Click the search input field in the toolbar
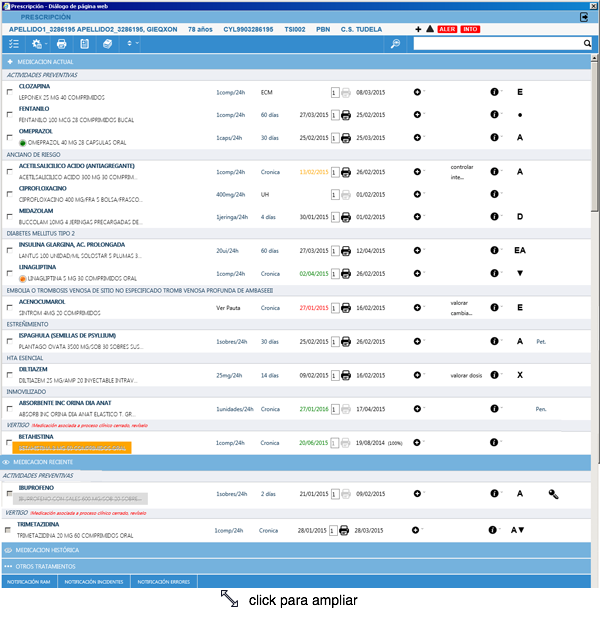Screen dimensions: 600x620 click(500, 45)
